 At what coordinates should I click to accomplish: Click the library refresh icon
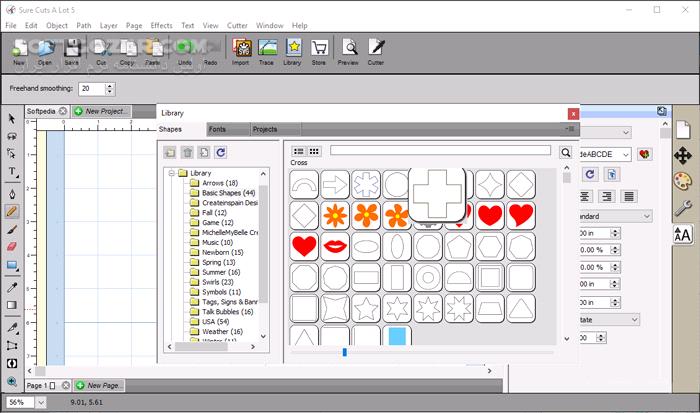coord(221,152)
